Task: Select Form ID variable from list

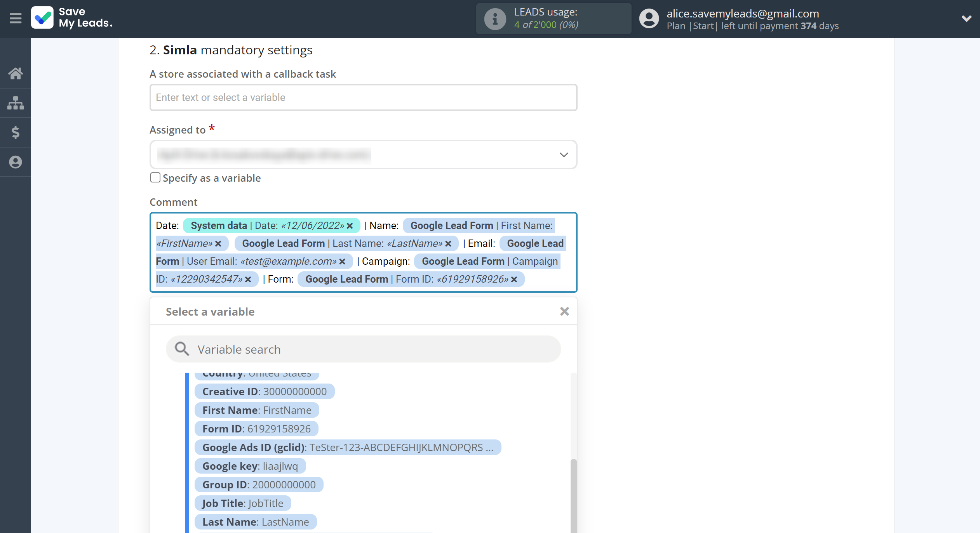Action: coord(256,429)
